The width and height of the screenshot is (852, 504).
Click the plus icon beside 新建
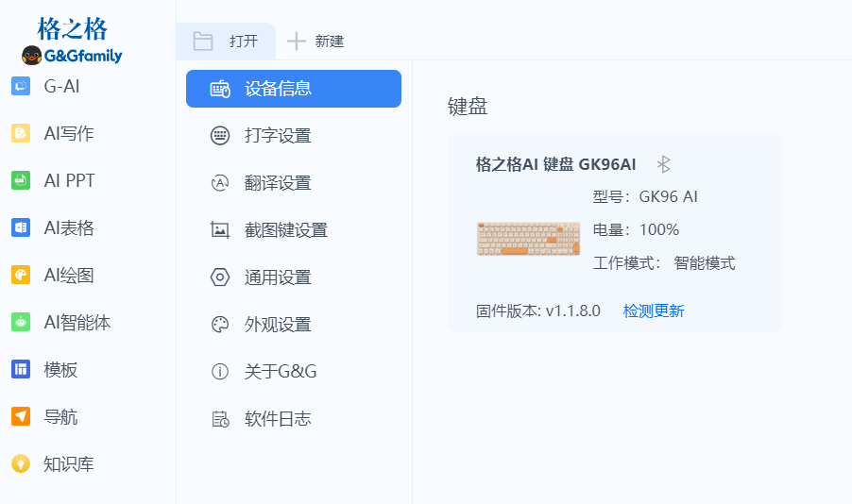point(297,42)
